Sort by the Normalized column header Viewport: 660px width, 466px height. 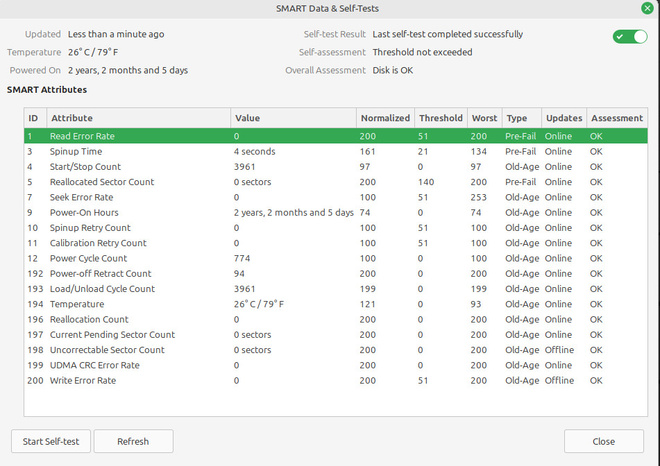(x=385, y=118)
